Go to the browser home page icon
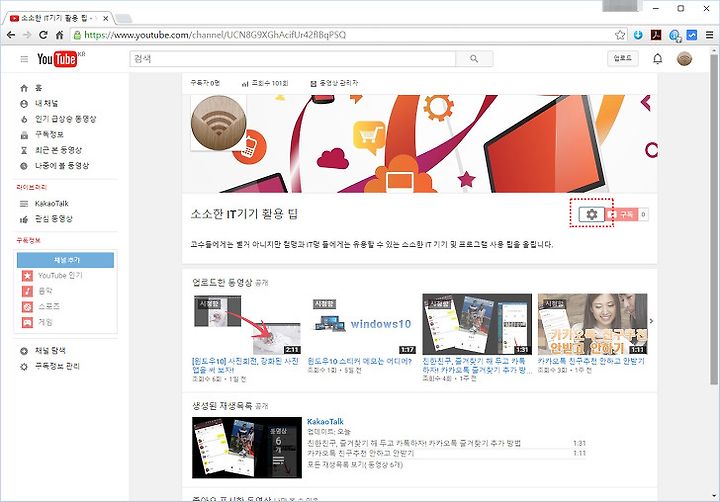 59,35
